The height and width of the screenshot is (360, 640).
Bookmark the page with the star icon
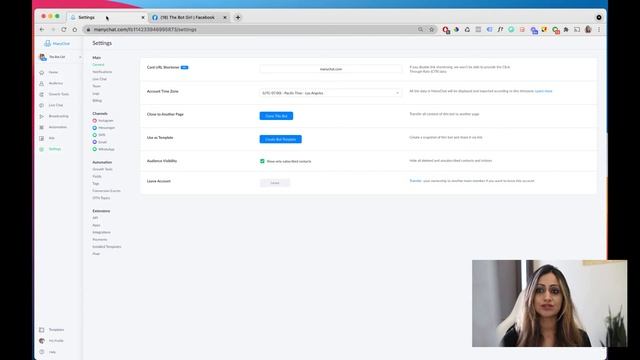coord(431,29)
